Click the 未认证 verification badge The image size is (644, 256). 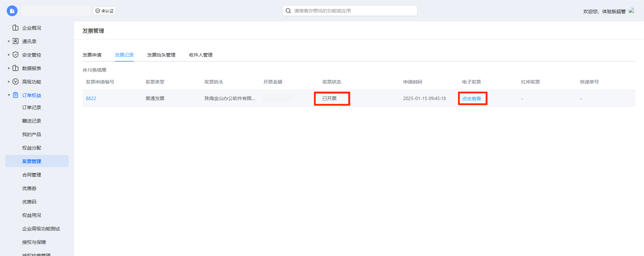(104, 11)
